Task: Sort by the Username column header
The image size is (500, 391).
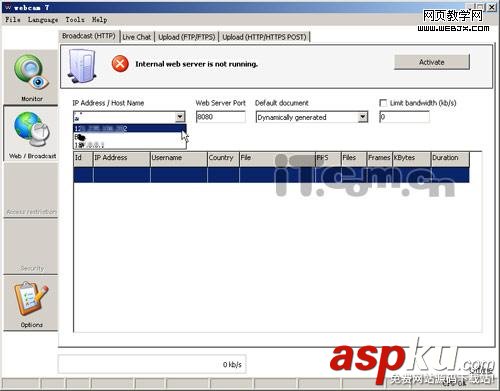Action: click(179, 158)
